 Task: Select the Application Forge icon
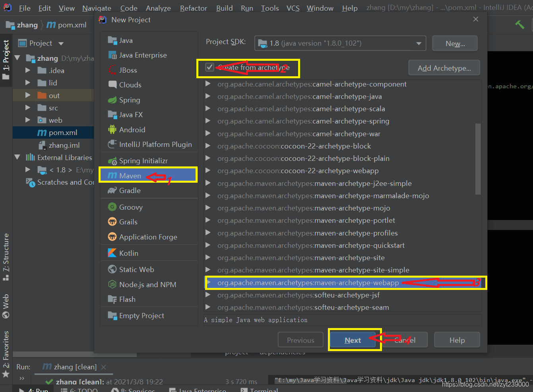pyautogui.click(x=112, y=237)
